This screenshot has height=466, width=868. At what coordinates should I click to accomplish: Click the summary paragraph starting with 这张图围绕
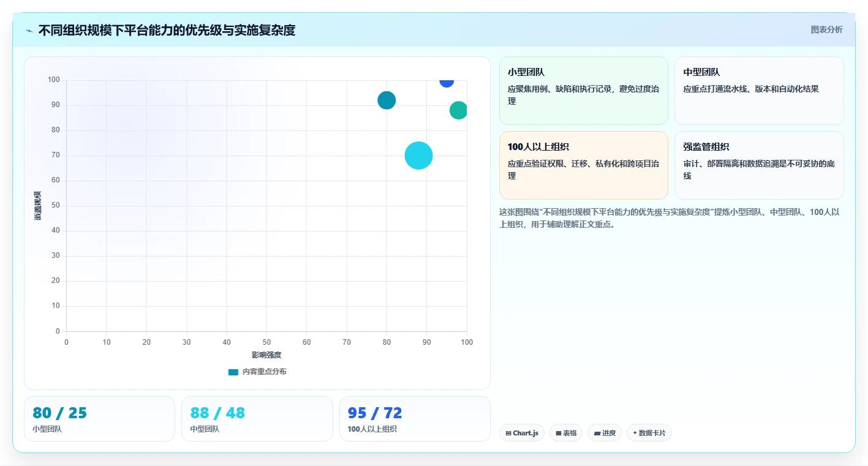tap(670, 218)
